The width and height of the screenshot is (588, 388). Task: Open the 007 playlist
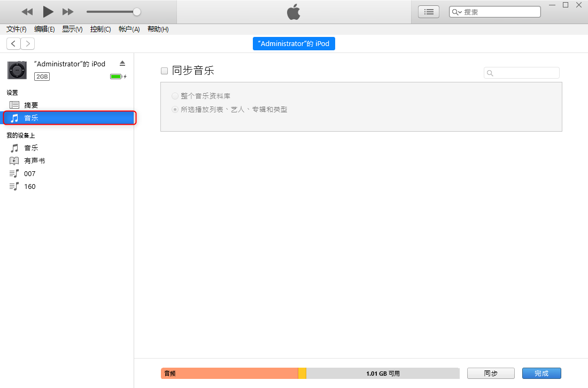click(x=67, y=173)
